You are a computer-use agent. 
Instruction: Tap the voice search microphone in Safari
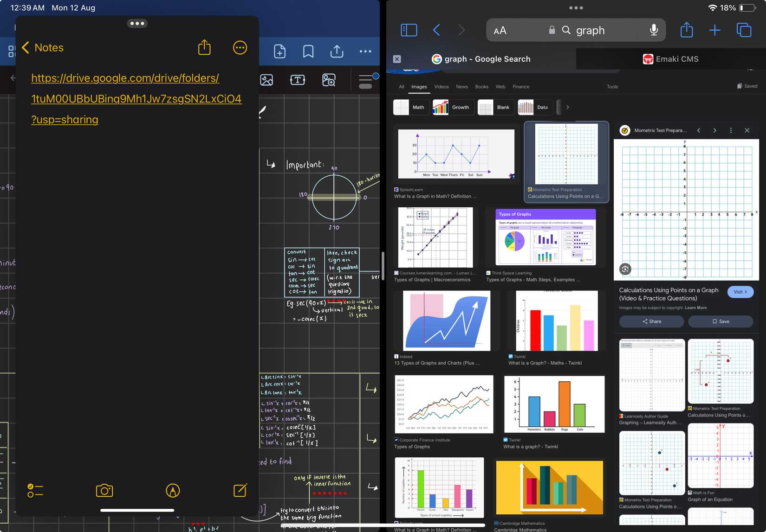(x=654, y=30)
